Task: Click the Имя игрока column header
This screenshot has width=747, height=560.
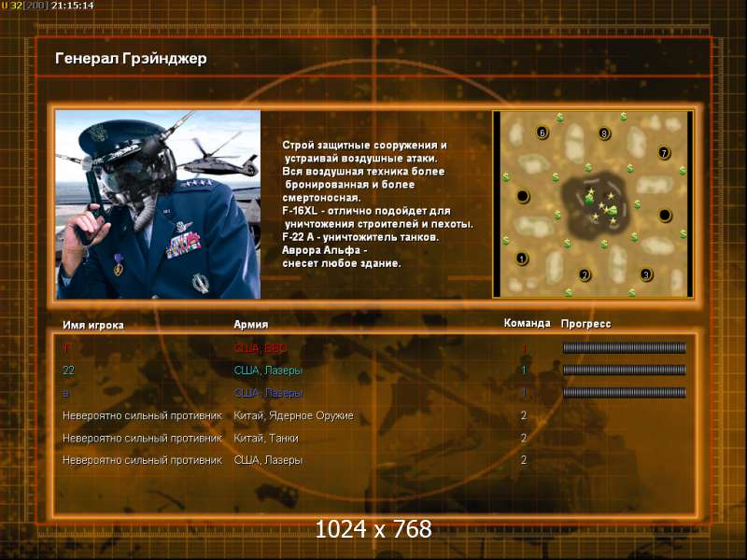Action: (93, 325)
